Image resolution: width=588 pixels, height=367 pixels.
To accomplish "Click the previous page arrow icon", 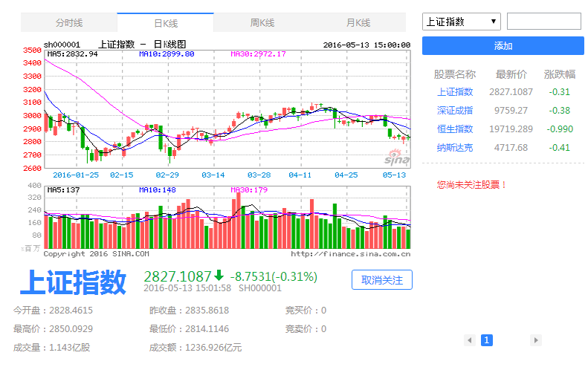I will tap(469, 340).
